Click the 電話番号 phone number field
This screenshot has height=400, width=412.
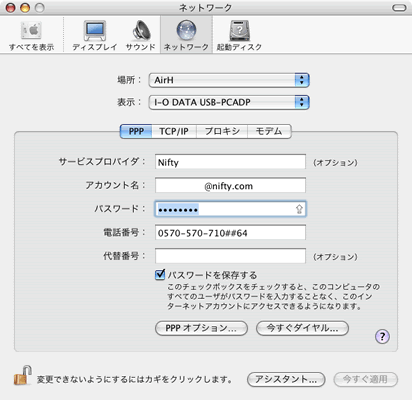point(230,233)
